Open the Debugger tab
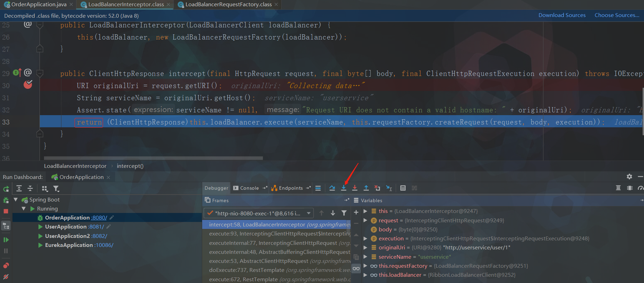 click(x=216, y=188)
